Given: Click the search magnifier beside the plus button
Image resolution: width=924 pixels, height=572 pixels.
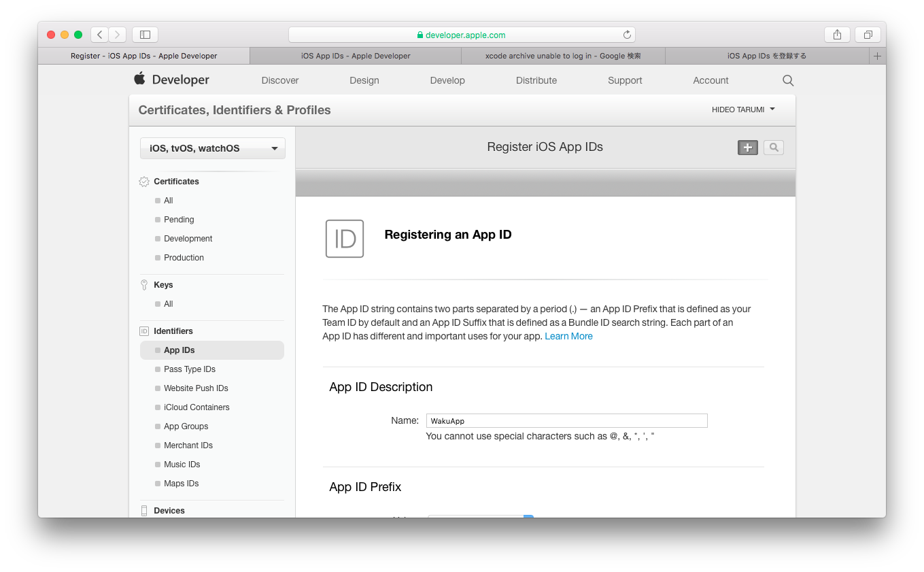Looking at the screenshot, I should tap(773, 148).
